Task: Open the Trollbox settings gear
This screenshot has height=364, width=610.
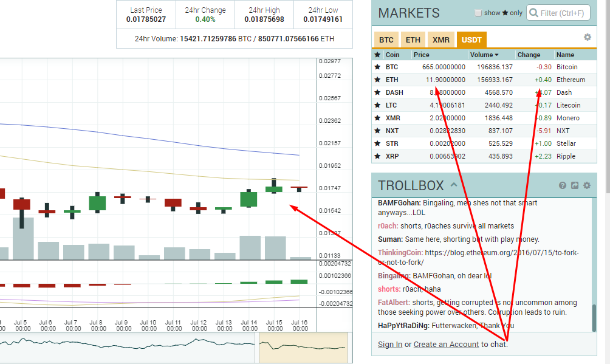Action: 587,185
